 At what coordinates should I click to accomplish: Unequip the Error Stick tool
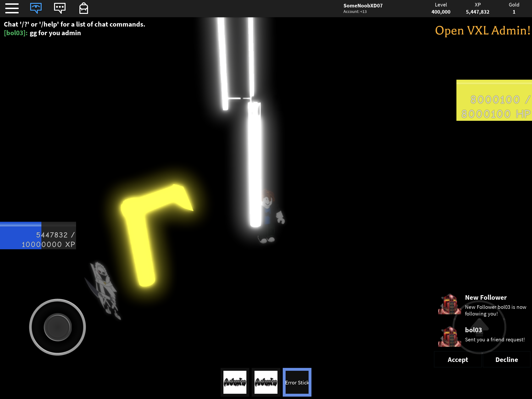click(297, 382)
